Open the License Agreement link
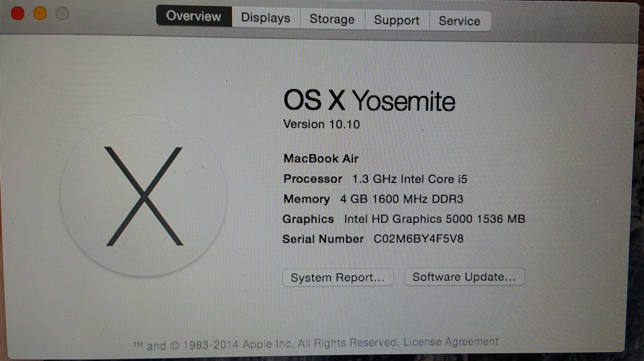The image size is (644, 361). point(451,342)
